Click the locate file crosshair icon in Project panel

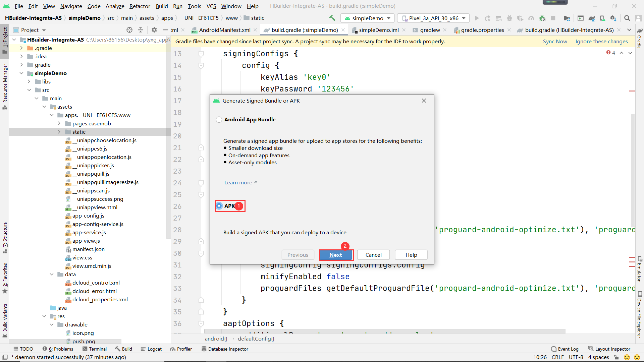pyautogui.click(x=129, y=30)
